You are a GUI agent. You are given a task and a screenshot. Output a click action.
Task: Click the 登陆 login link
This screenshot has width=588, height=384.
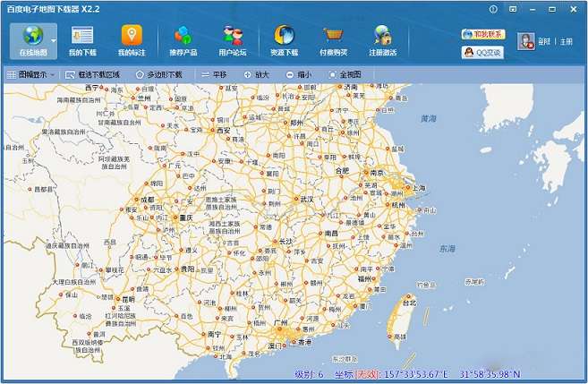(x=544, y=41)
